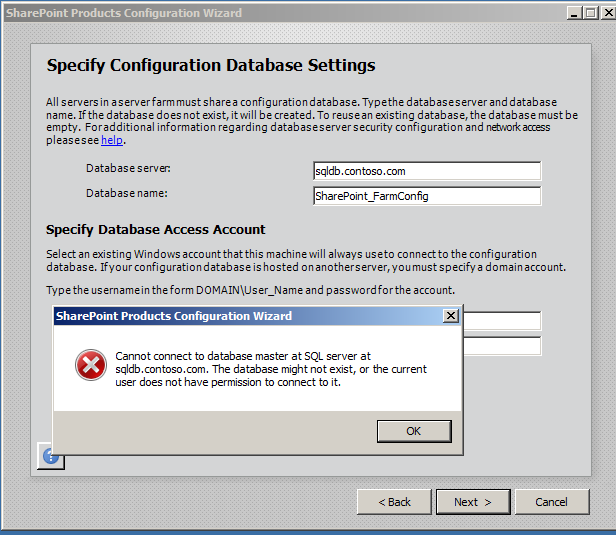Cancel the configuration wizard

tap(552, 502)
